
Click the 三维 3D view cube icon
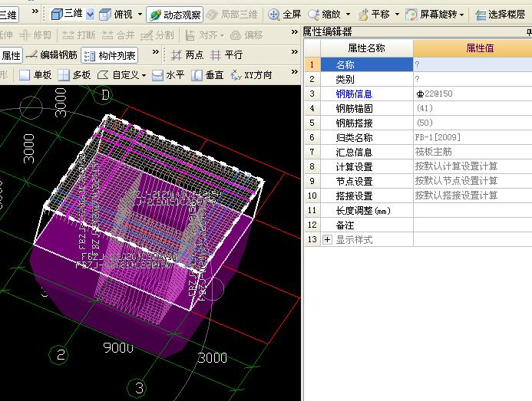point(57,15)
